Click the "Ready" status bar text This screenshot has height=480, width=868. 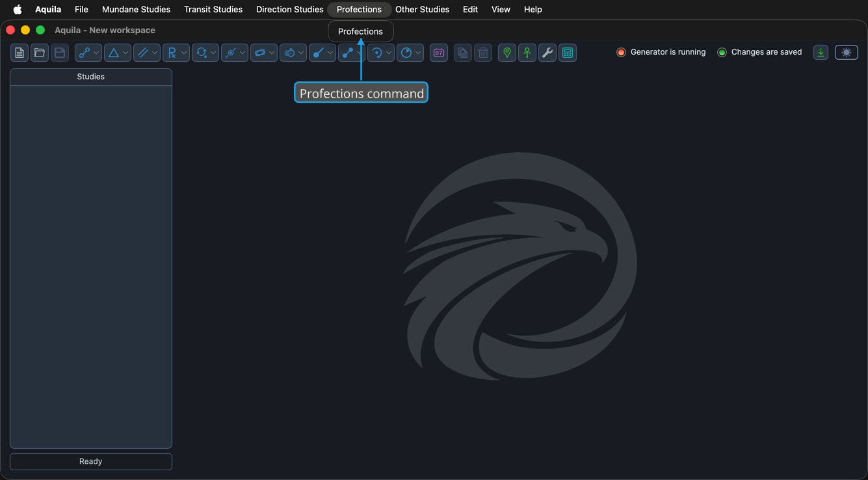91,461
